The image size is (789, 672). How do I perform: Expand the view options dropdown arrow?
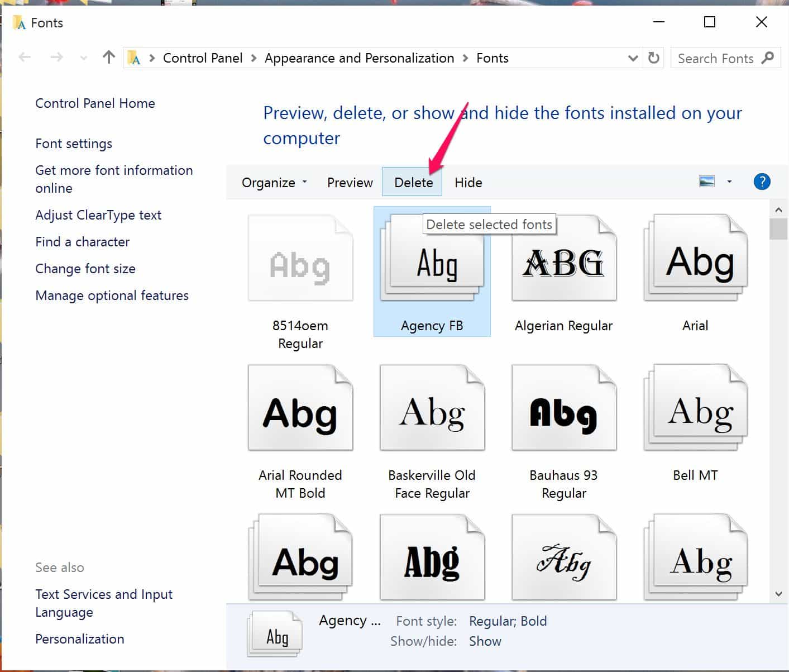point(729,182)
